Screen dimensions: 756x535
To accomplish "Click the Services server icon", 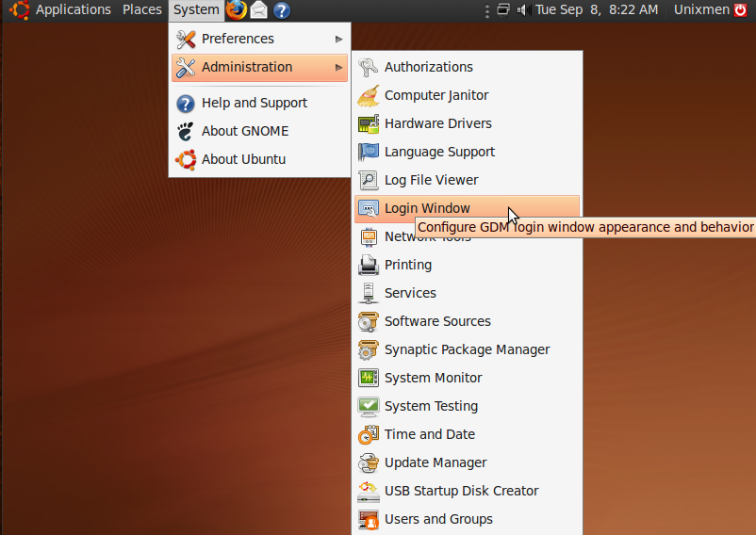I will 369,294.
